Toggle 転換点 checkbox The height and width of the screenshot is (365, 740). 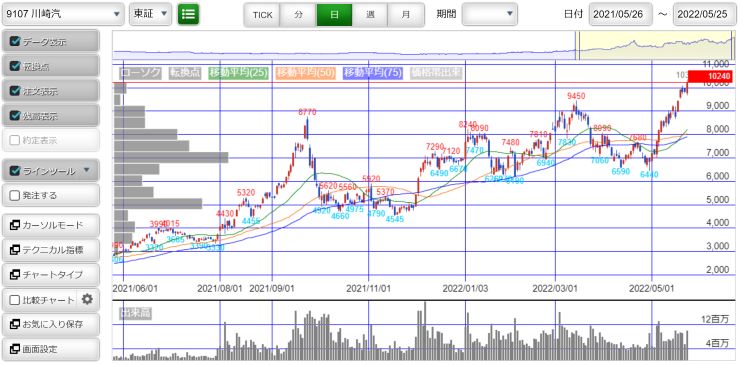point(15,67)
